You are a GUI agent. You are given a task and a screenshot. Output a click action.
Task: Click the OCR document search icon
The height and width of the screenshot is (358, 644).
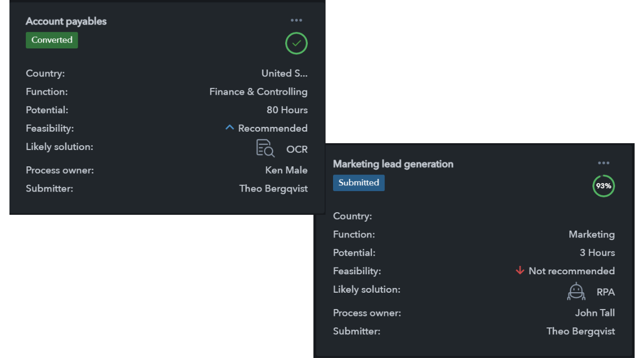[265, 148]
